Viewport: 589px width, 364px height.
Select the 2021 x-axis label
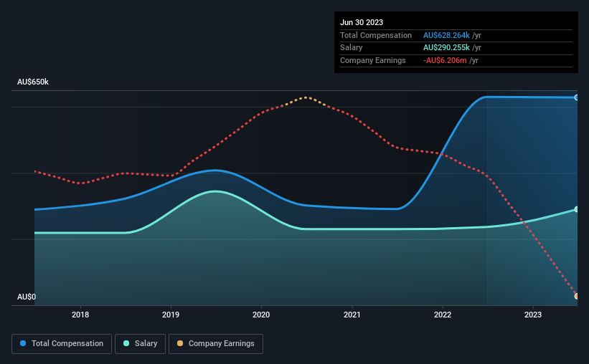coord(352,315)
